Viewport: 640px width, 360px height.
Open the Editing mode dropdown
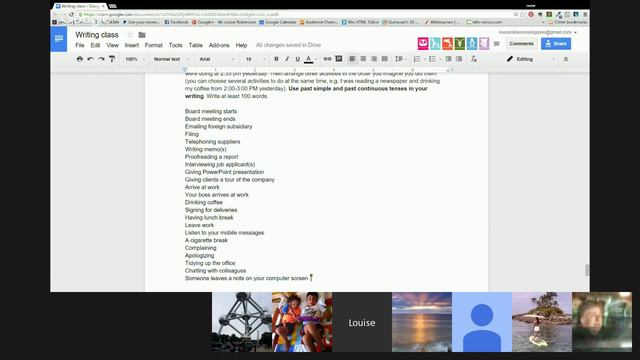531,59
